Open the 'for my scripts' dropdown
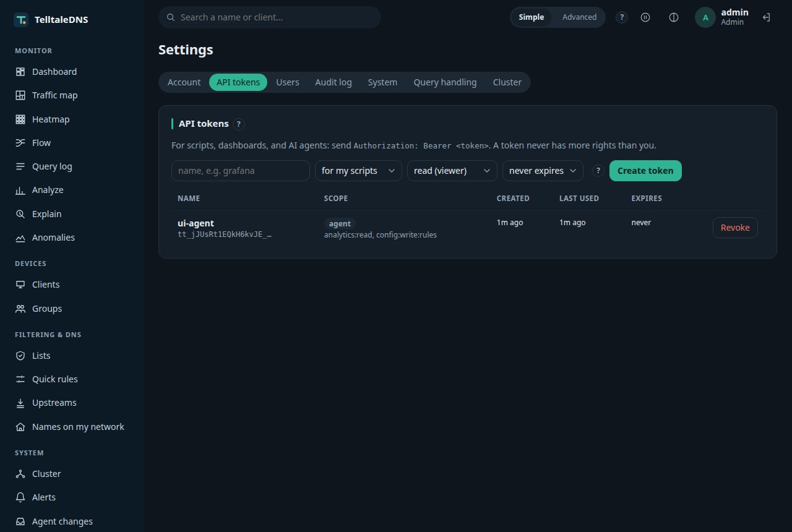This screenshot has height=532, width=792. (x=358, y=171)
